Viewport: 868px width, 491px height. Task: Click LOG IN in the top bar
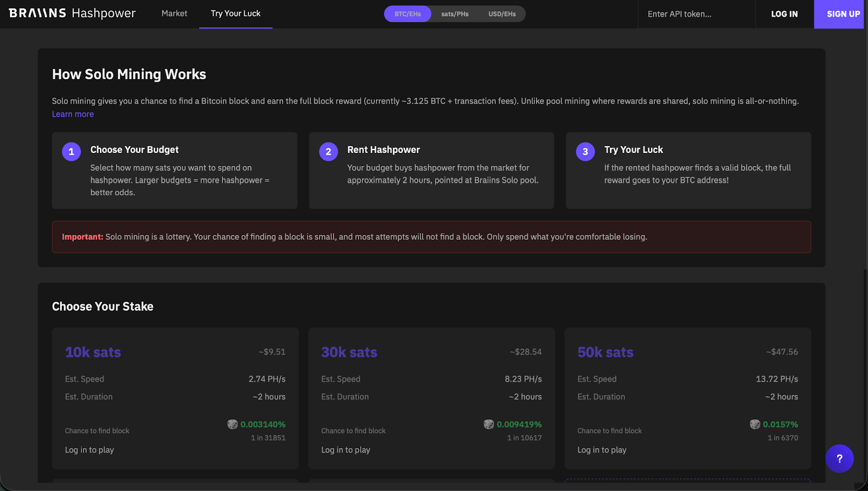click(x=783, y=14)
